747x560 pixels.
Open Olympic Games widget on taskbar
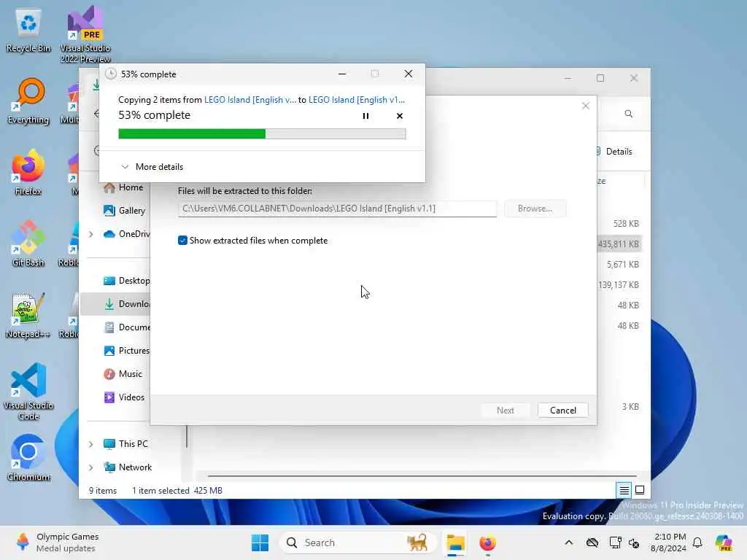[57, 542]
